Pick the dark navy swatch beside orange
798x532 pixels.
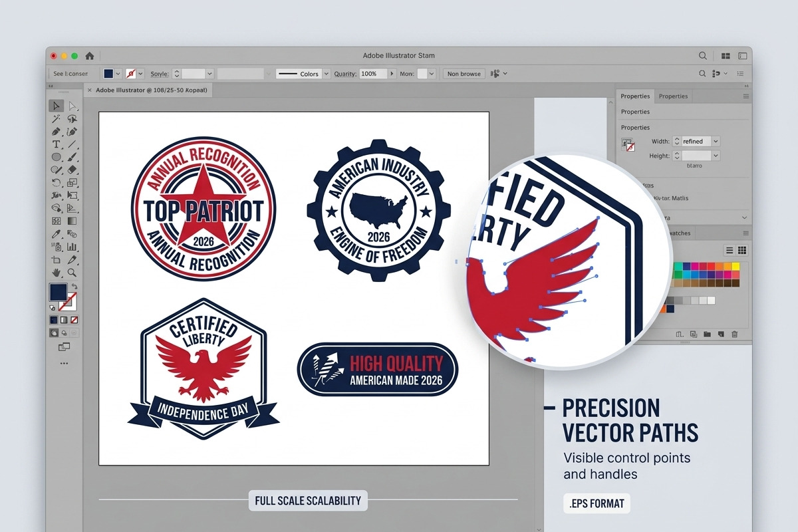pyautogui.click(x=670, y=309)
